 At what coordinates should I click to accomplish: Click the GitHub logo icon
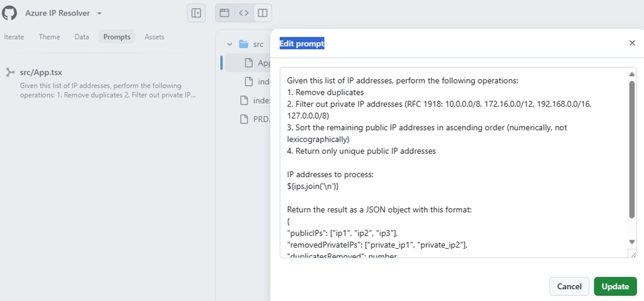[x=10, y=13]
